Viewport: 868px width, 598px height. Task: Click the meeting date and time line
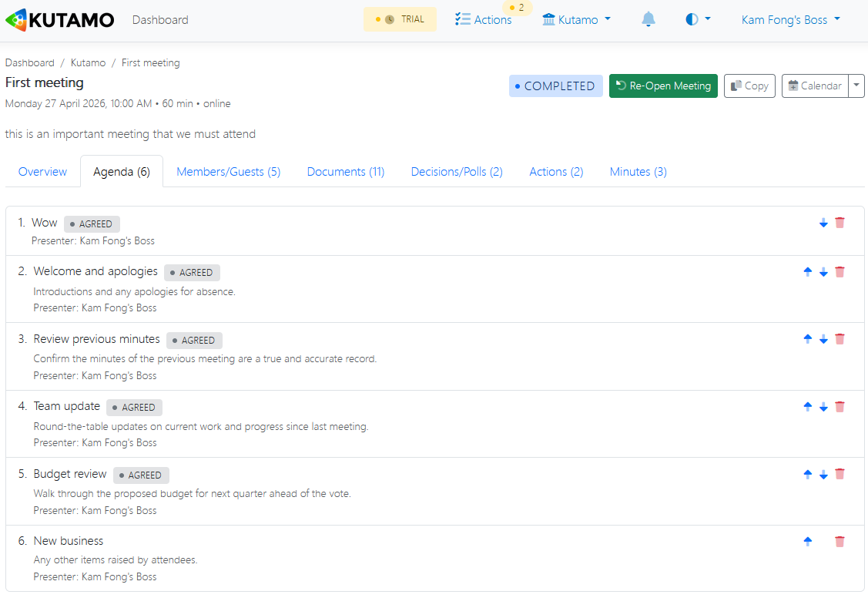[117, 103]
